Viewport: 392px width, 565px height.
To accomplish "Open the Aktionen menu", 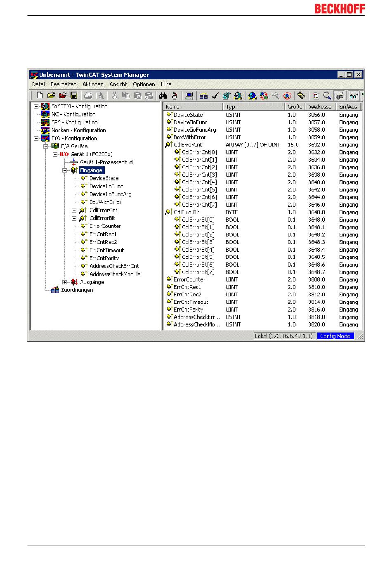I will pyautogui.click(x=93, y=84).
